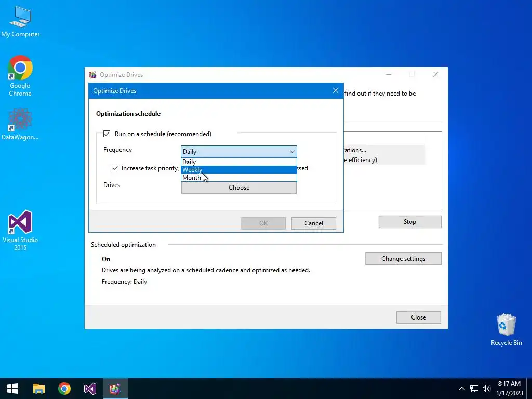The image size is (532, 399).
Task: Toggle Increase task priority checkbox
Action: (x=115, y=168)
